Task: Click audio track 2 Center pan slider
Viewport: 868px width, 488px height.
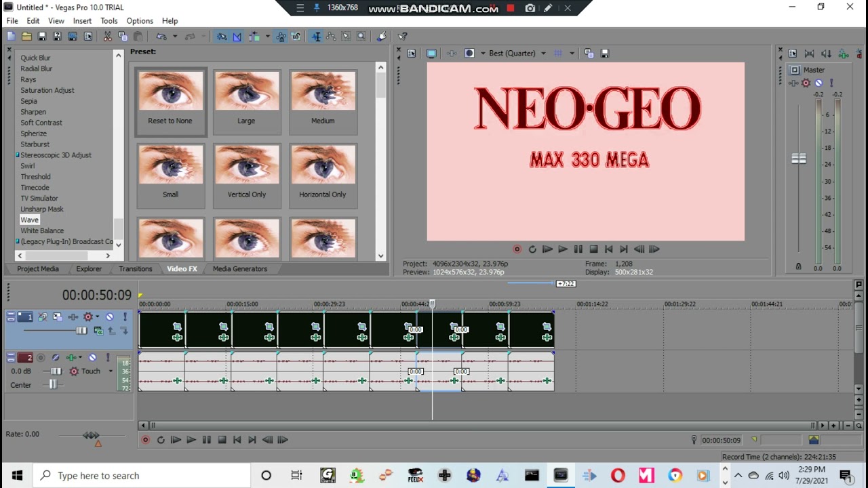Action: coord(53,385)
